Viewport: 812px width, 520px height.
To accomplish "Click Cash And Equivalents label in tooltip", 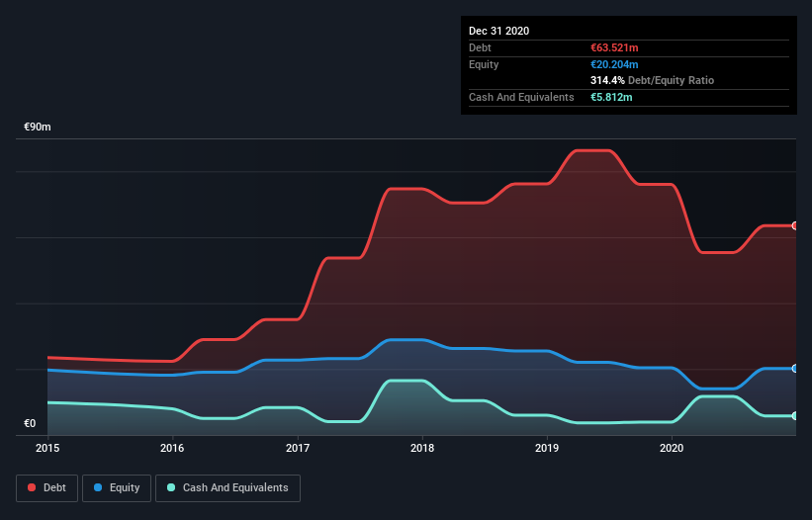I will 521,97.
